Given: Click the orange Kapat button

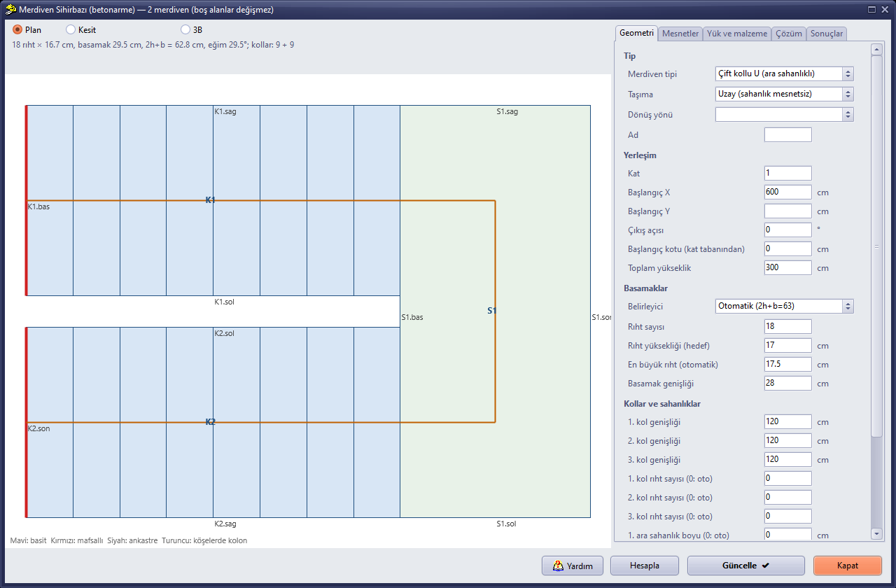Looking at the screenshot, I should 848,566.
